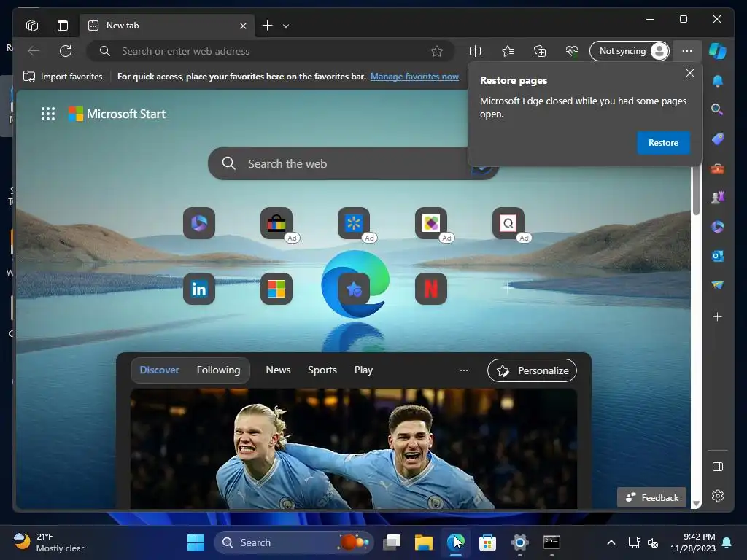The image size is (747, 560).
Task: Click the Search the web box
Action: (x=352, y=163)
